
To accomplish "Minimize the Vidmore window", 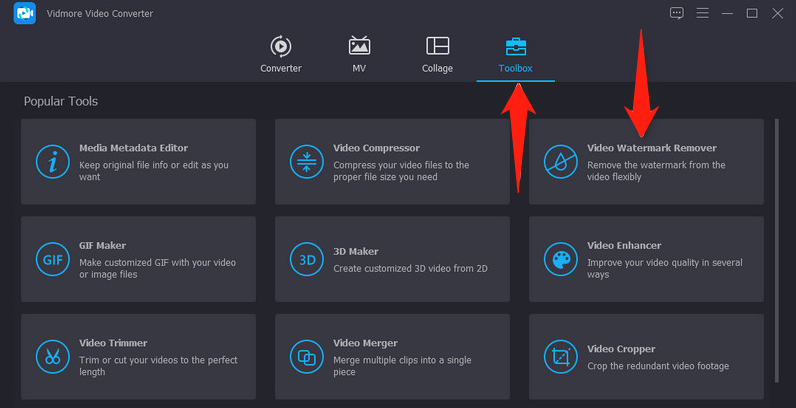I will click(727, 13).
